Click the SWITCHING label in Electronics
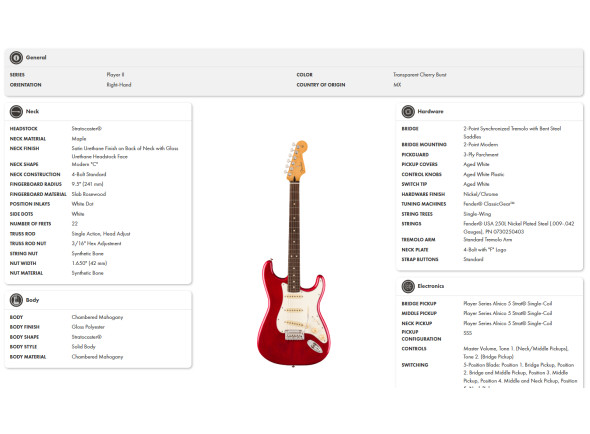The image size is (590, 434). point(415,365)
